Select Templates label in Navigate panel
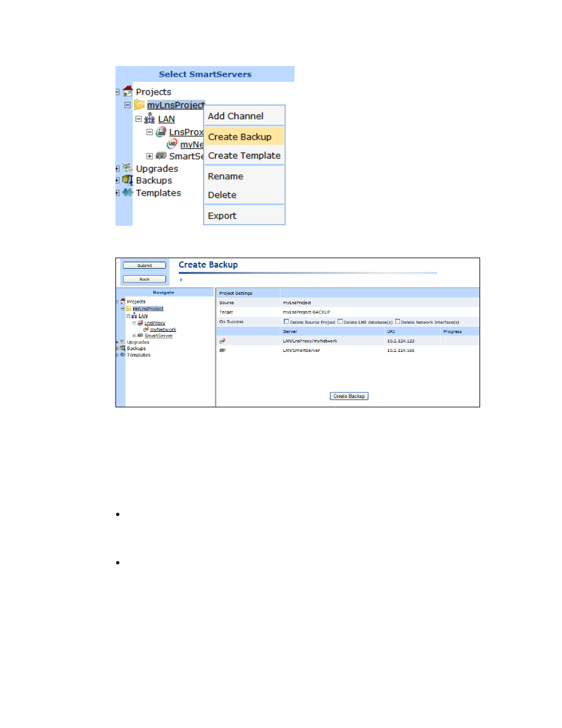562x728 pixels. (138, 355)
